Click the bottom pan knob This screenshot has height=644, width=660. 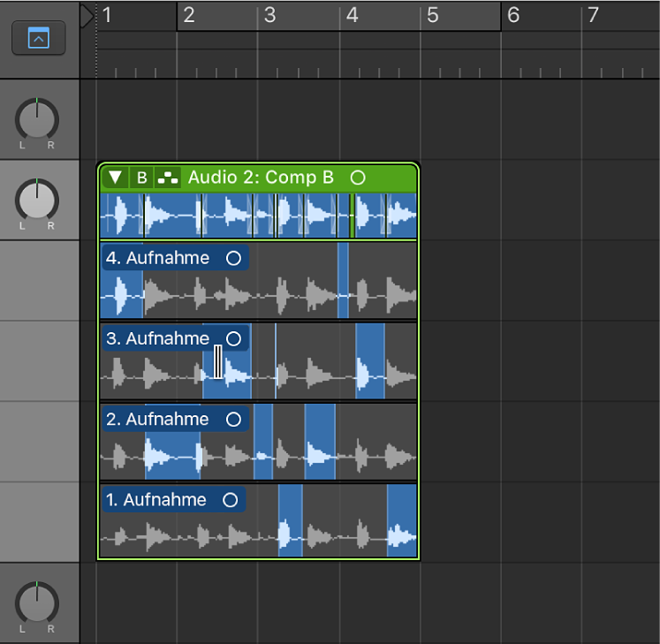(37, 602)
